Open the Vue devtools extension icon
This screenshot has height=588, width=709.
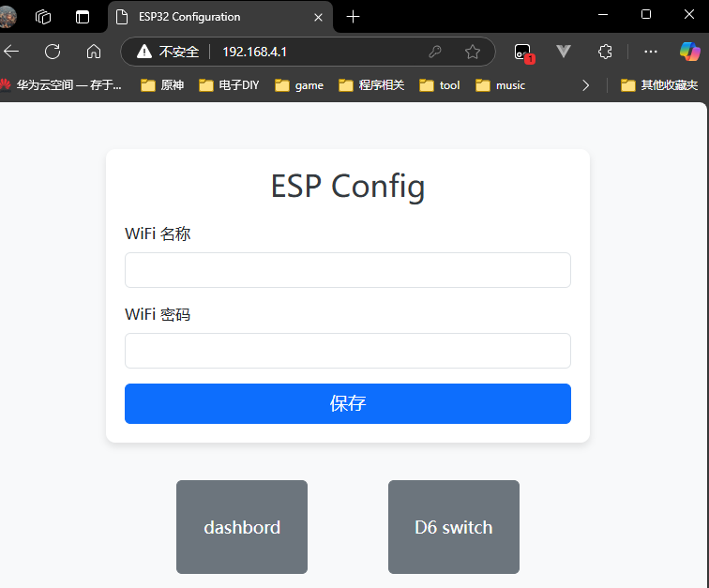pyautogui.click(x=564, y=52)
